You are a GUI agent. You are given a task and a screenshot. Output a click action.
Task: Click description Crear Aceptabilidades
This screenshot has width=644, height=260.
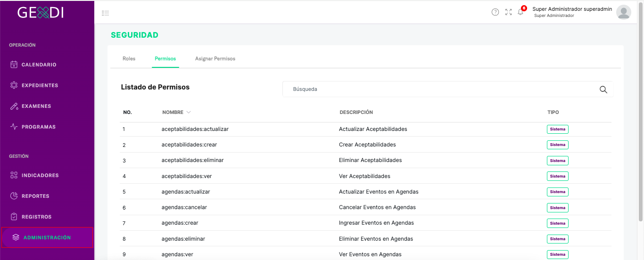[367, 145]
